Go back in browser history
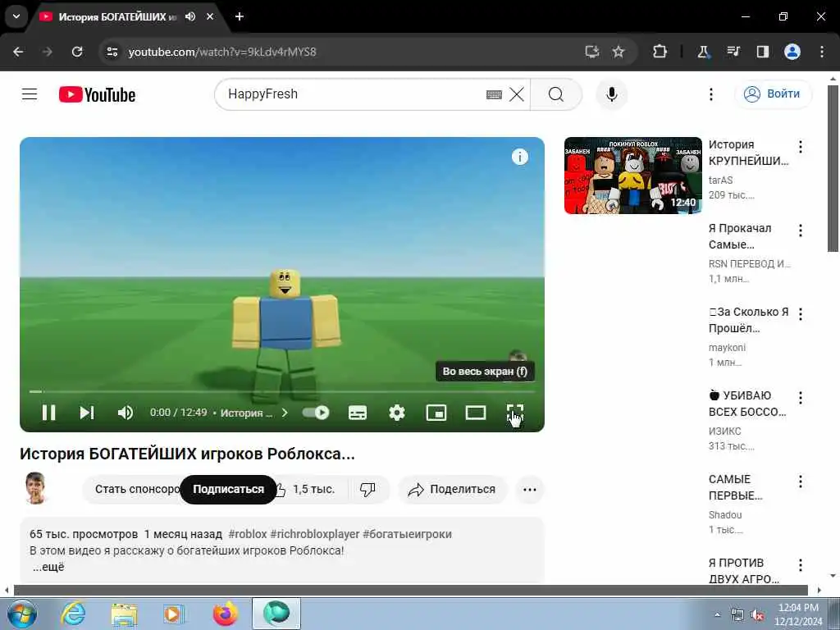Screen dimensions: 840x630 (18, 52)
